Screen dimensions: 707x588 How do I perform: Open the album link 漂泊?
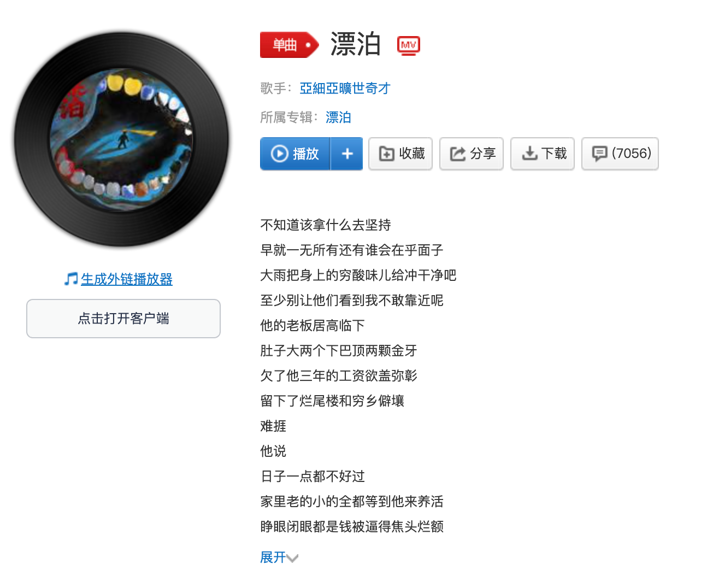pos(338,117)
